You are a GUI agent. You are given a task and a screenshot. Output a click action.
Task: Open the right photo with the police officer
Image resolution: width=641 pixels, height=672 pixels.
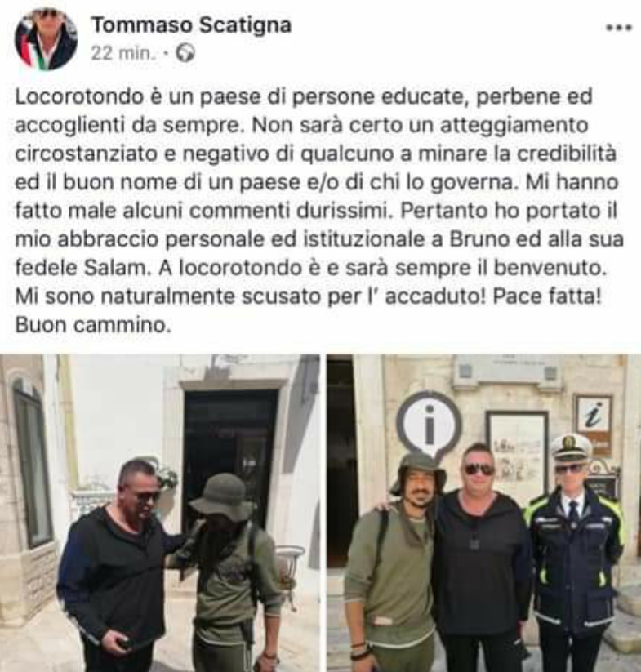pyautogui.click(x=483, y=513)
